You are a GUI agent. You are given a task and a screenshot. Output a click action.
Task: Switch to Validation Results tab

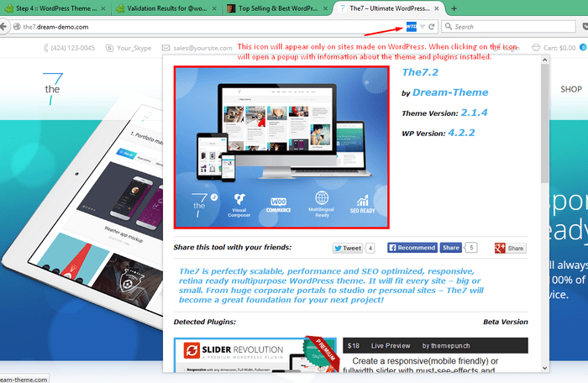click(166, 8)
